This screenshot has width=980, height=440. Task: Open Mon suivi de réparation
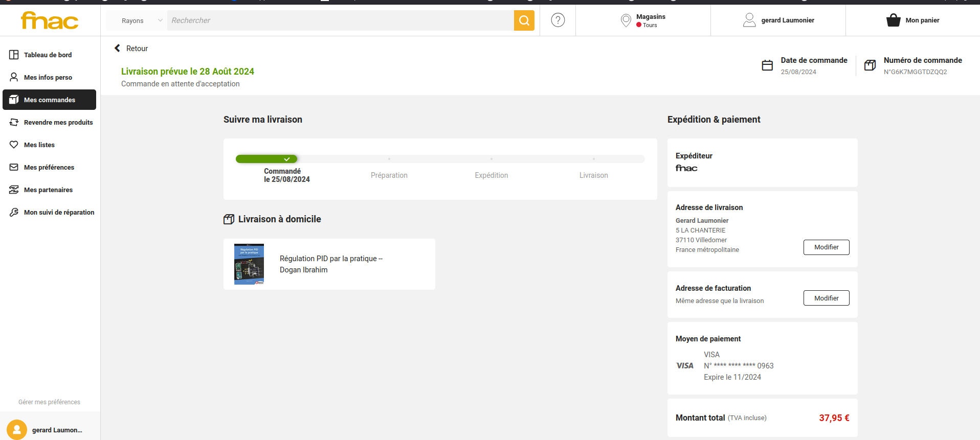[x=59, y=212]
